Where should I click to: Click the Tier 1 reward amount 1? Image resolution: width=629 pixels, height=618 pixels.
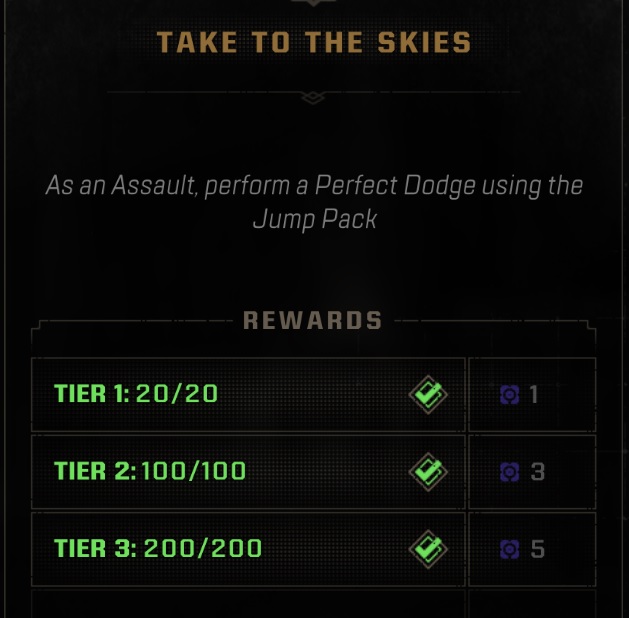click(x=534, y=395)
